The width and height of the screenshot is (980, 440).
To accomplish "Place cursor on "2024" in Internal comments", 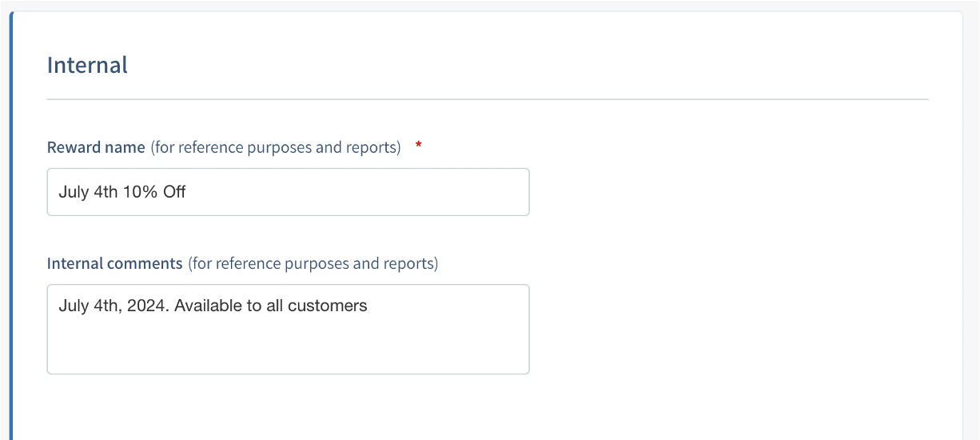I will [x=148, y=306].
